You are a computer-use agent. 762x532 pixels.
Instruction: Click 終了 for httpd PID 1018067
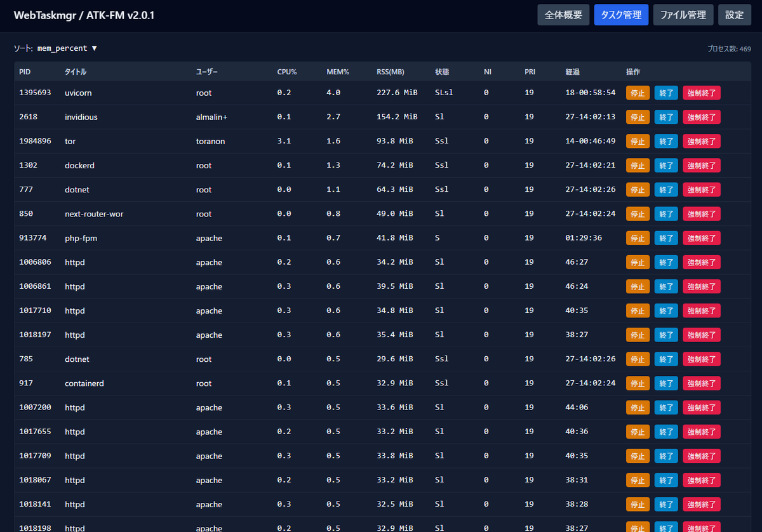click(666, 480)
